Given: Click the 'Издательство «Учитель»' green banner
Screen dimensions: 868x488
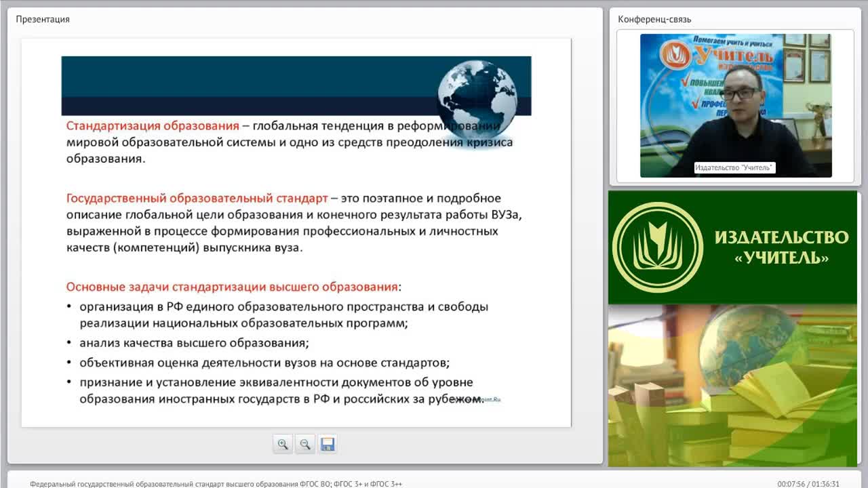Looking at the screenshot, I should pos(733,247).
